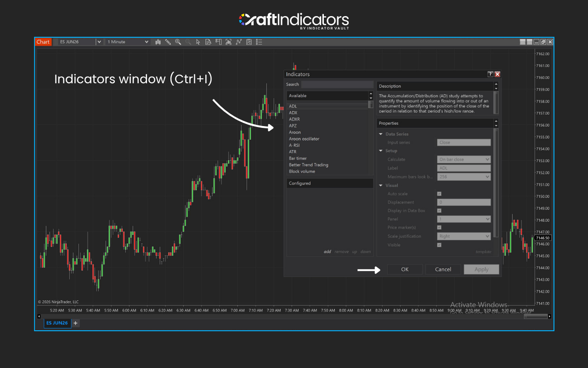
Task: Open the Scale justification dropdown
Action: pyautogui.click(x=464, y=236)
